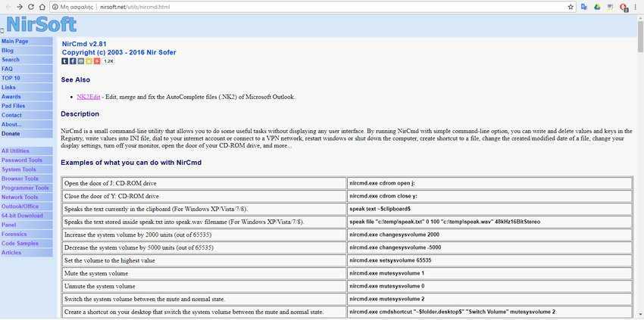
Task: Click the 'nircmd.exe cdrom open j:' cell
Action: (489, 183)
